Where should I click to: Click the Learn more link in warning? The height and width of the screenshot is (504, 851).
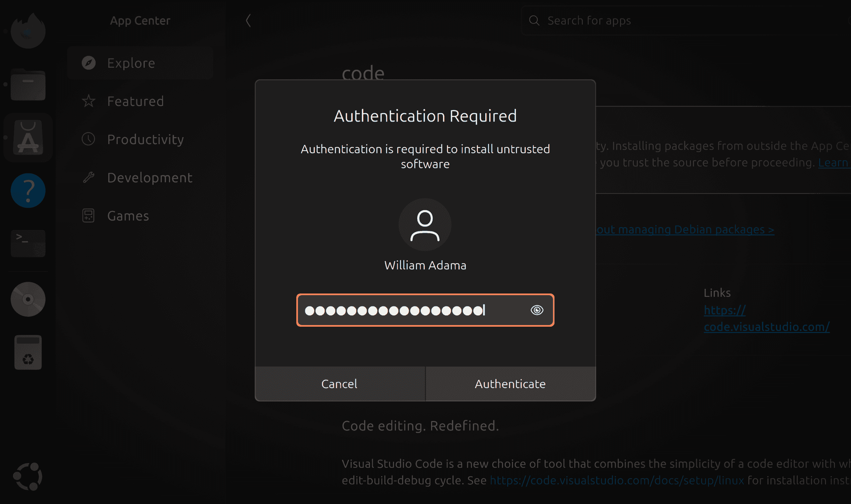tap(834, 163)
